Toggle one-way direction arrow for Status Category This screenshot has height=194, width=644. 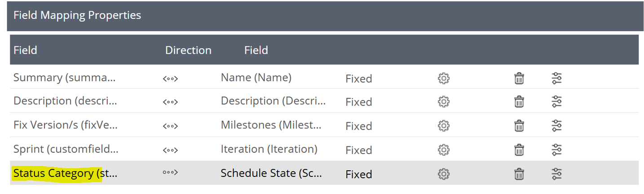pyautogui.click(x=170, y=174)
